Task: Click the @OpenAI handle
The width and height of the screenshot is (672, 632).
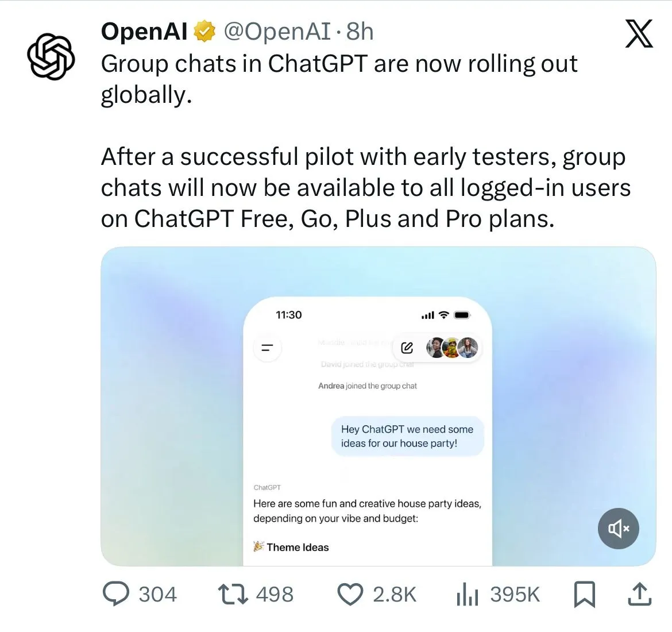Action: (x=277, y=32)
